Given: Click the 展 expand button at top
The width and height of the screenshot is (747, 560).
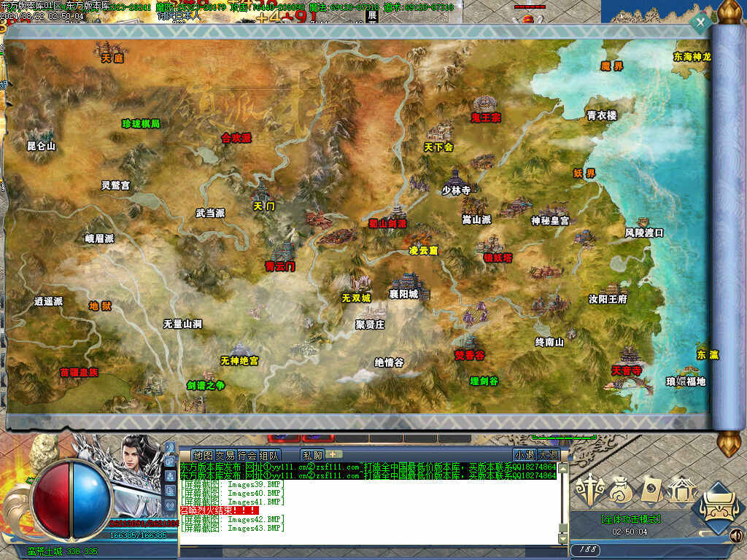Looking at the screenshot, I should tap(372, 15).
